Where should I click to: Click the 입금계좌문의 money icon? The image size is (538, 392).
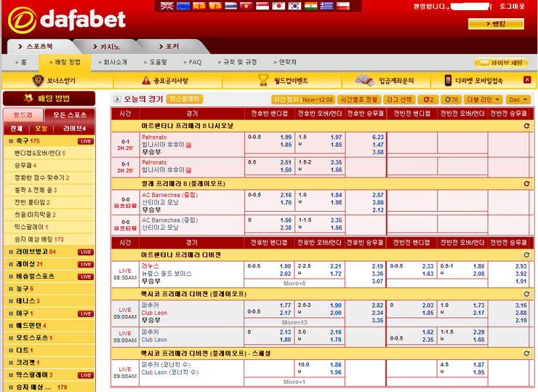pyautogui.click(x=365, y=80)
